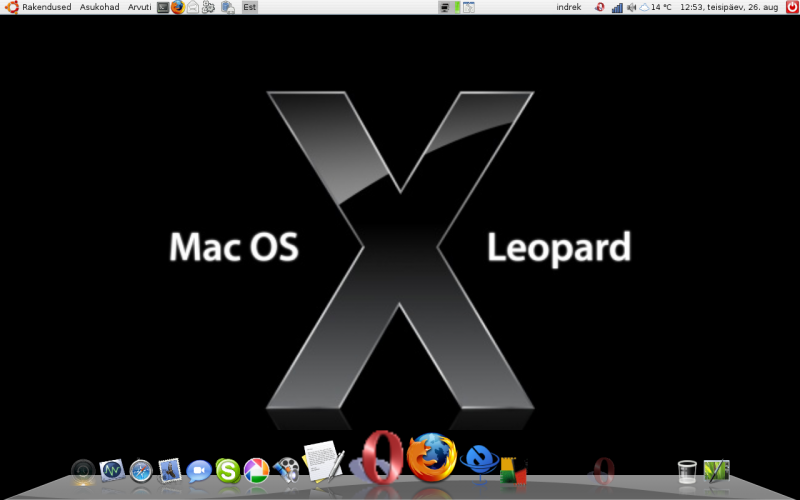Open the Trash in the dock
Viewport: 800px width, 500px height.
click(x=687, y=471)
